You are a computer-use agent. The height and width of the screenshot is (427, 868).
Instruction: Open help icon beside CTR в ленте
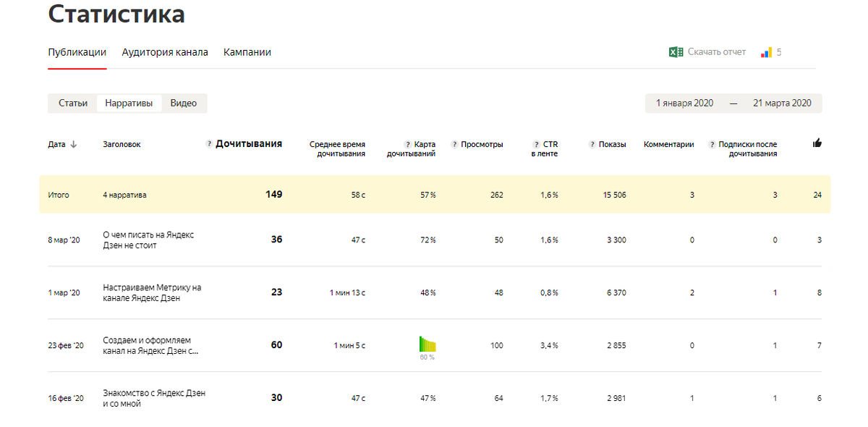tap(537, 144)
